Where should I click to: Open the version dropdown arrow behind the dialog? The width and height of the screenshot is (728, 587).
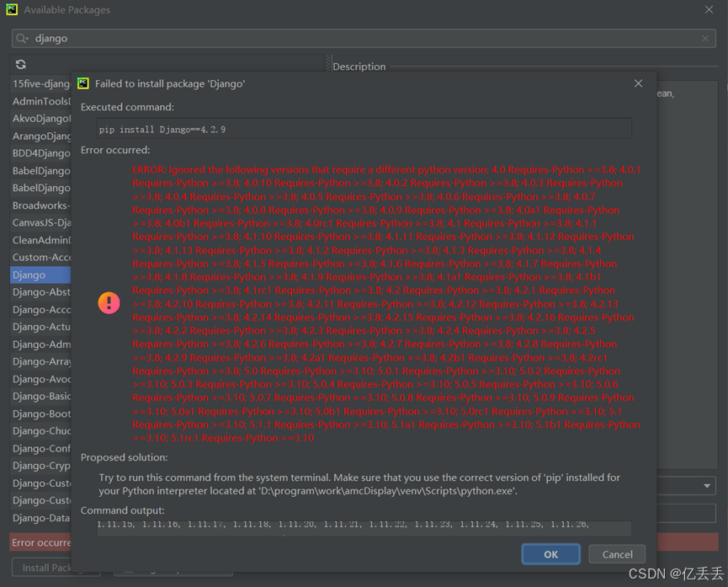coord(707,486)
